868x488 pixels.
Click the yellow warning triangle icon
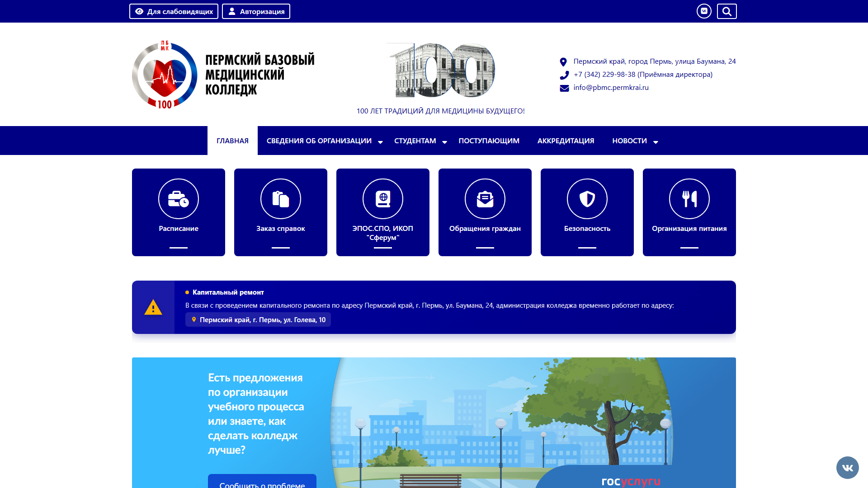(153, 307)
